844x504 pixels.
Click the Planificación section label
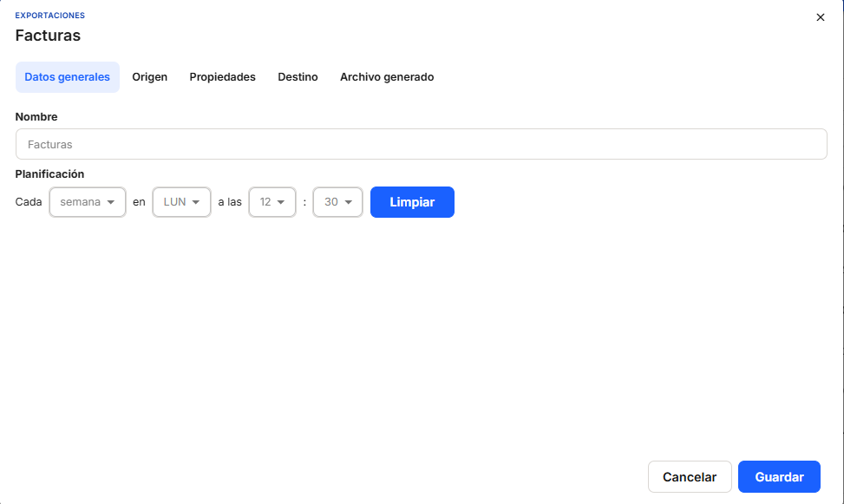pyautogui.click(x=49, y=174)
